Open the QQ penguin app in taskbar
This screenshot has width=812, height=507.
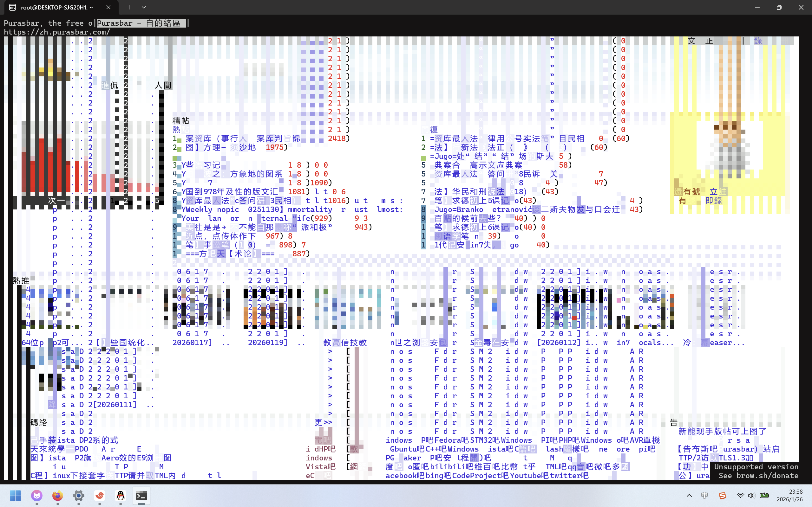(121, 495)
